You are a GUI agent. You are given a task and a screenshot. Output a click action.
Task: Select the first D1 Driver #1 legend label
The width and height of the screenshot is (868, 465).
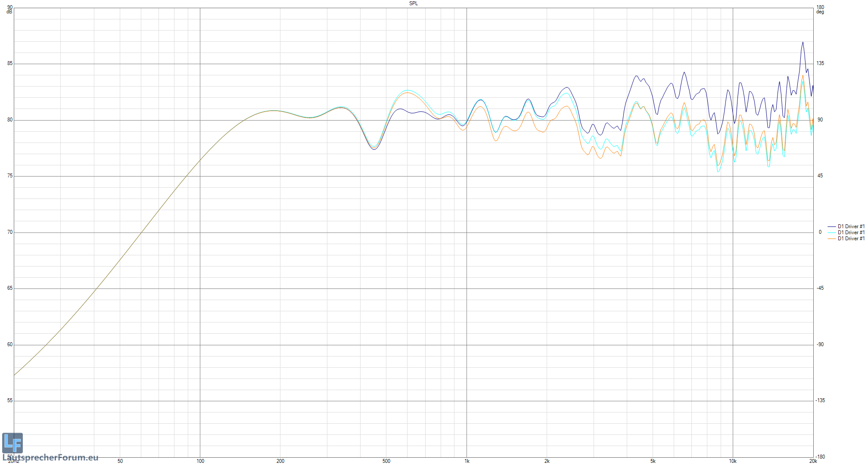851,226
